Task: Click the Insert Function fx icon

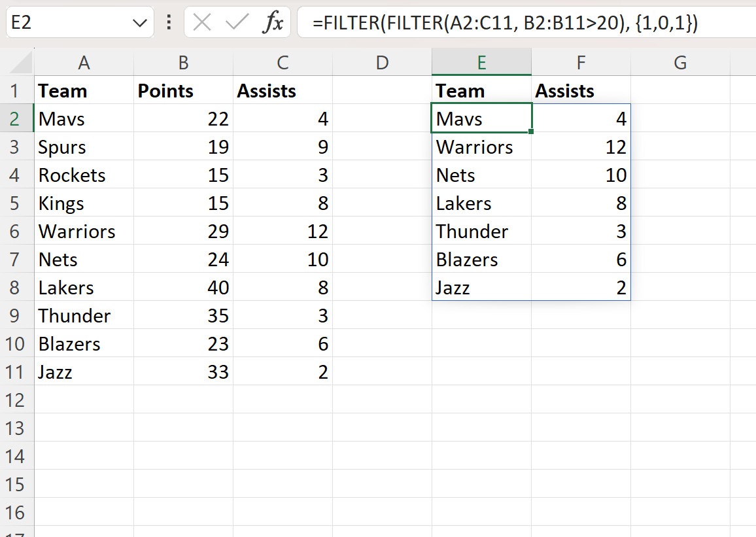Action: [273, 23]
